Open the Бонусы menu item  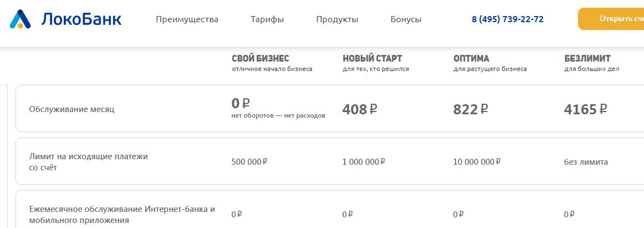[406, 19]
